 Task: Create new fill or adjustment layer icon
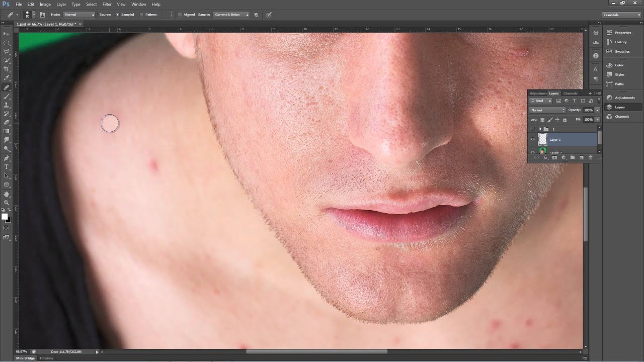(x=563, y=157)
